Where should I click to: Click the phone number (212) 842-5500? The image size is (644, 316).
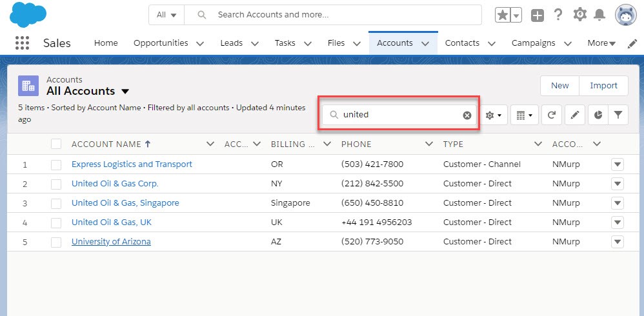pos(372,183)
